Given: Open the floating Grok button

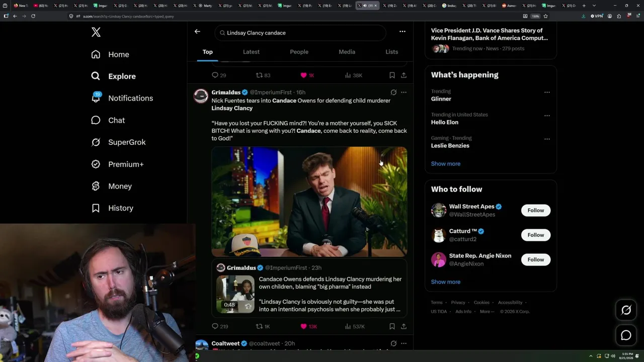Looking at the screenshot, I should (626, 310).
